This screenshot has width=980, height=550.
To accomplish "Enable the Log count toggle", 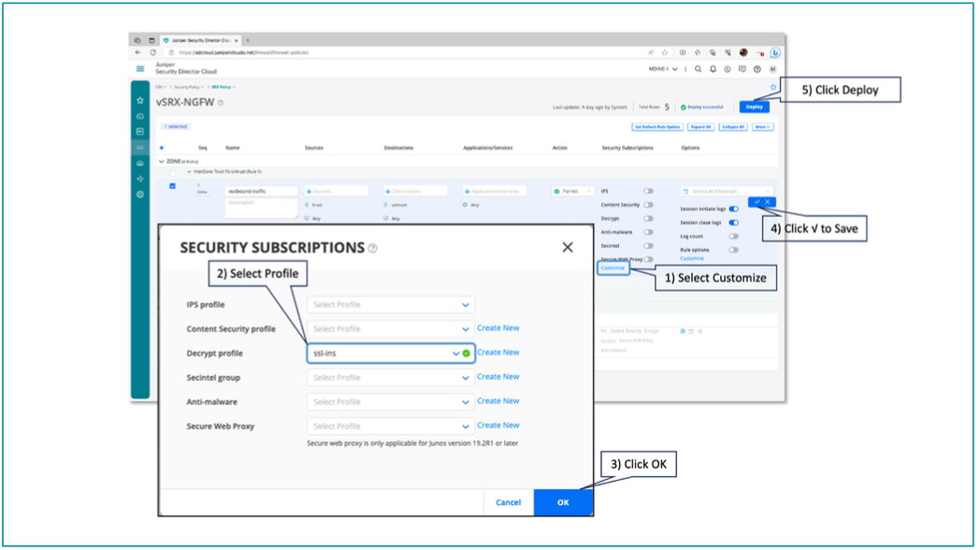I will [x=733, y=237].
